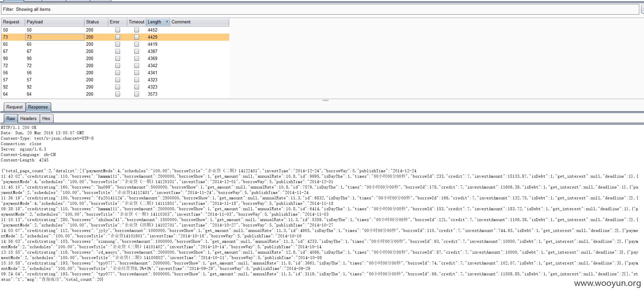The width and height of the screenshot is (644, 293).
Task: Click the panel splitter handle below results table
Action: coord(326,101)
